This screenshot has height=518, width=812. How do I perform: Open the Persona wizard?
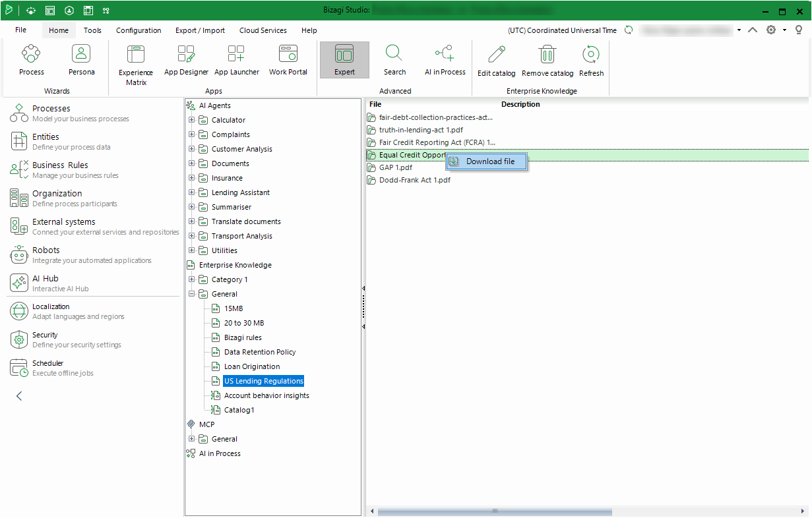(81, 60)
